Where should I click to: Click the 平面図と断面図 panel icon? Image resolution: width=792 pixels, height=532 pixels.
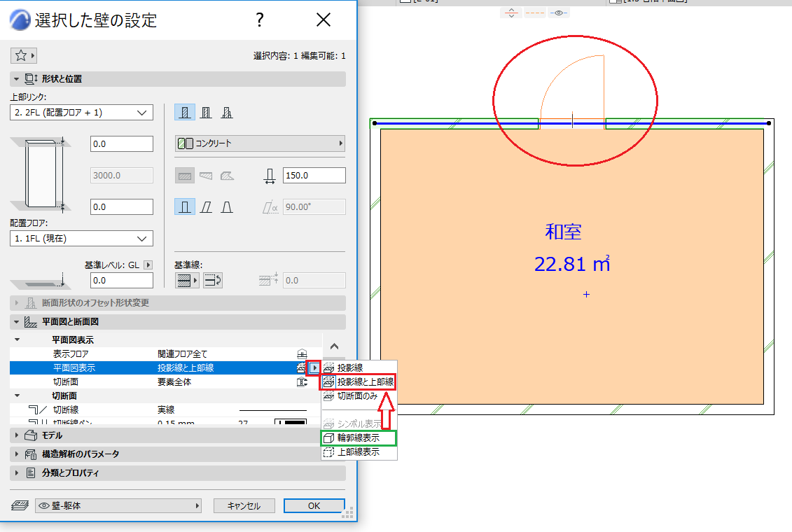[31, 321]
